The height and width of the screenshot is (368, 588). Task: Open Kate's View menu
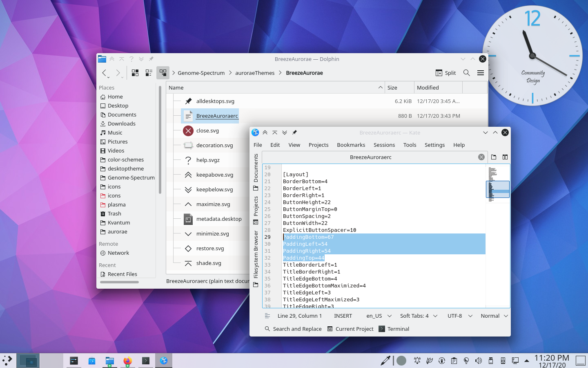point(294,145)
